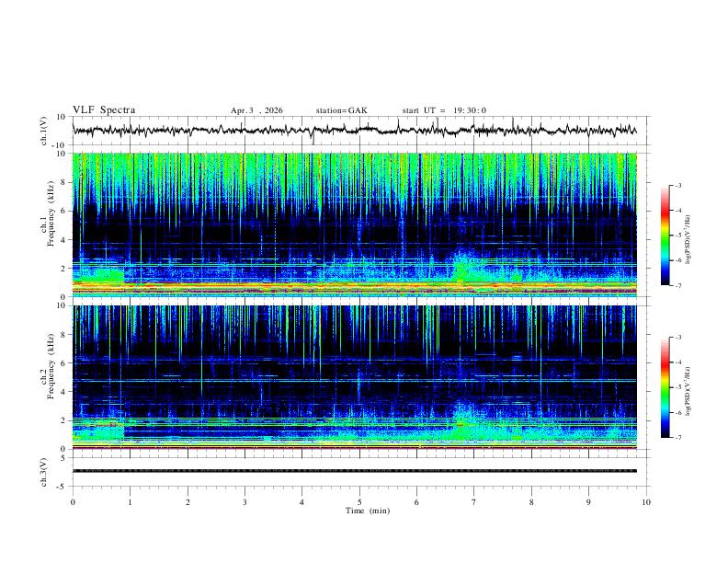
Task: Click the time axis tick label "10"
Action: [646, 502]
